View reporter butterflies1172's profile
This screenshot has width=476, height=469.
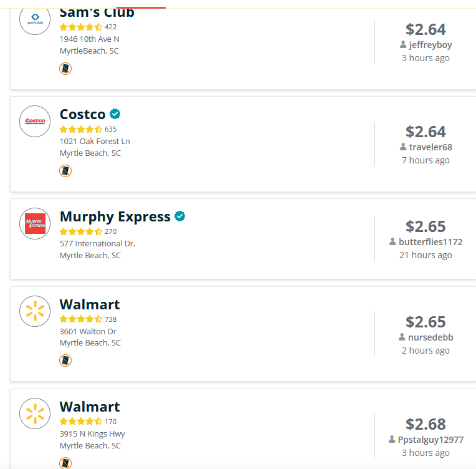[431, 242]
